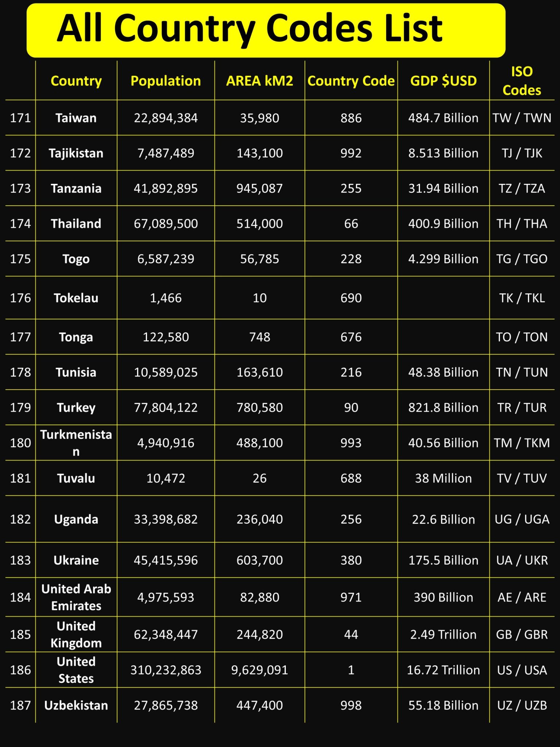Screen dimensions: 560x747
Task: Click the AREA kM2 column header
Action: pyautogui.click(x=259, y=81)
